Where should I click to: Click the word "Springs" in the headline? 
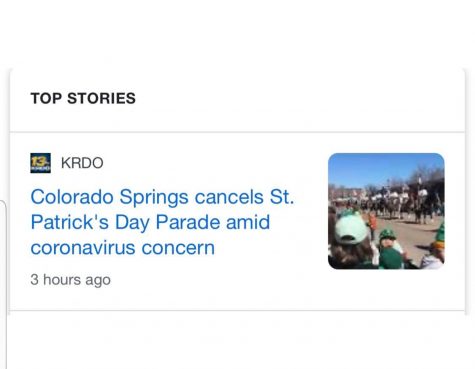coord(154,198)
